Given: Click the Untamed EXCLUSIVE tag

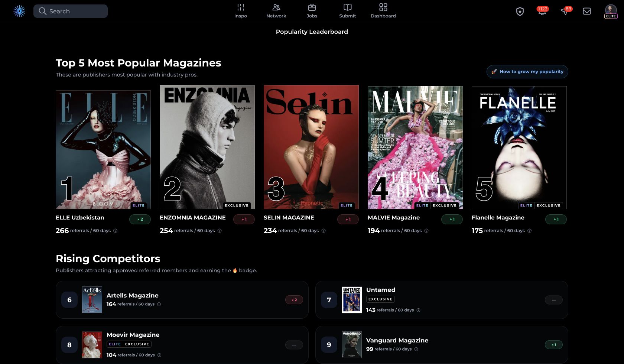Looking at the screenshot, I should tap(380, 299).
